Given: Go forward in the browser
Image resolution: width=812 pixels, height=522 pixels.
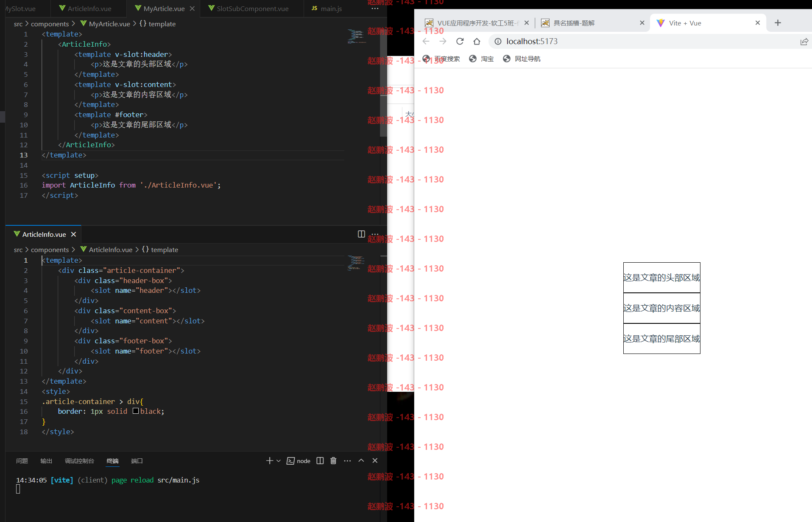Looking at the screenshot, I should (443, 41).
